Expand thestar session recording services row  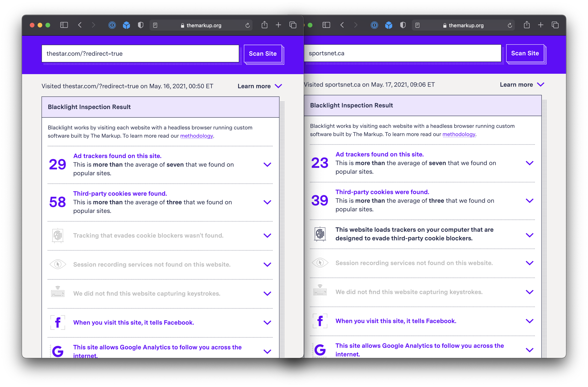point(267,265)
